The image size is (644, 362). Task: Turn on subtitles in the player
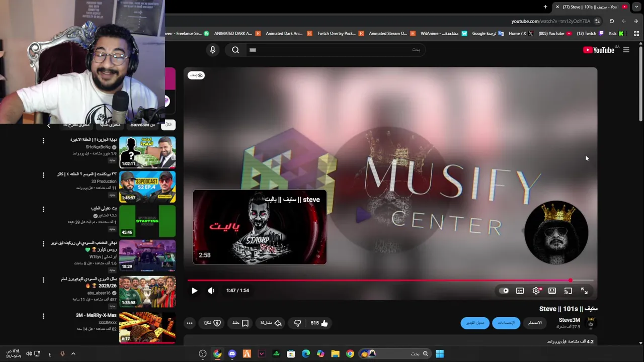(x=520, y=291)
